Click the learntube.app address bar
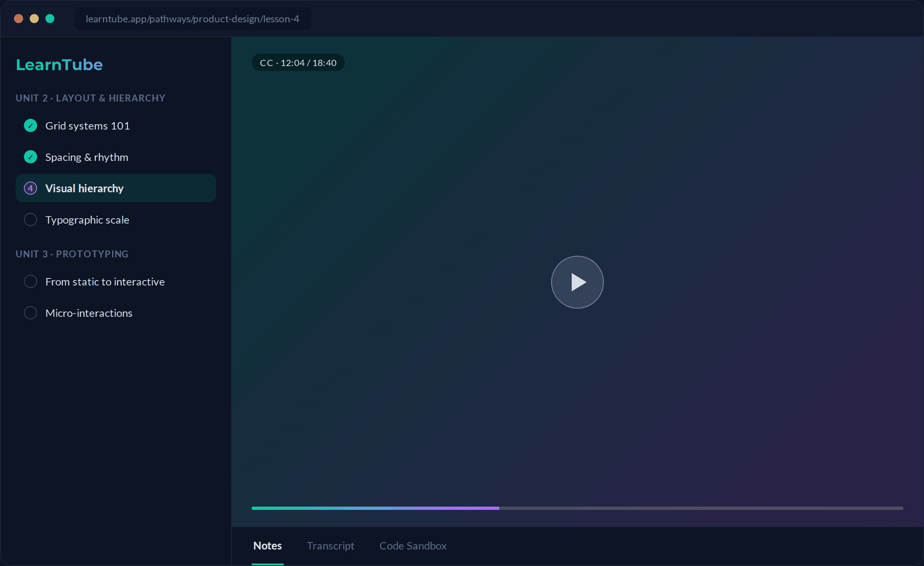924x566 pixels. [193, 19]
